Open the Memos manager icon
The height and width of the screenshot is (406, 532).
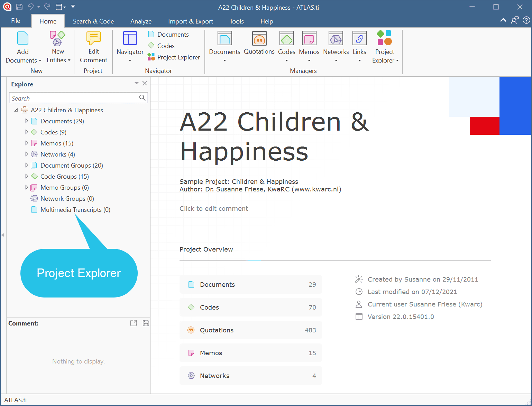(309, 38)
